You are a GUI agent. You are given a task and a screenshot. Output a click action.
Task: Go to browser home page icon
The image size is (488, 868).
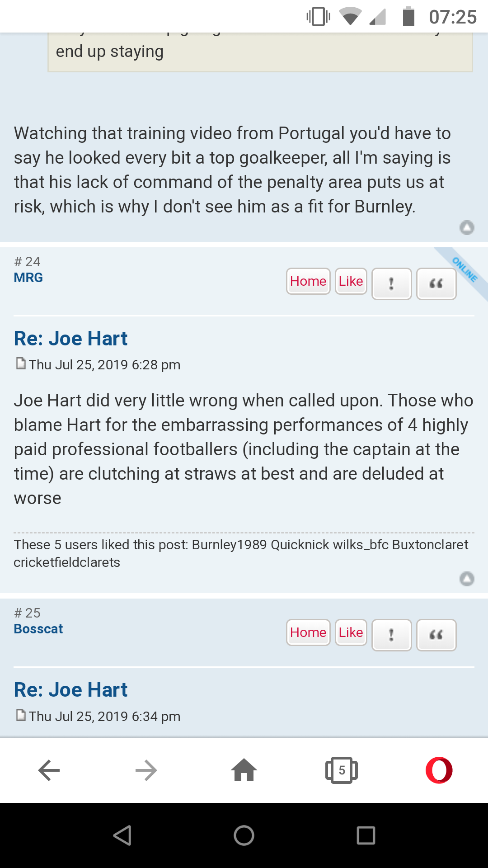tap(244, 770)
